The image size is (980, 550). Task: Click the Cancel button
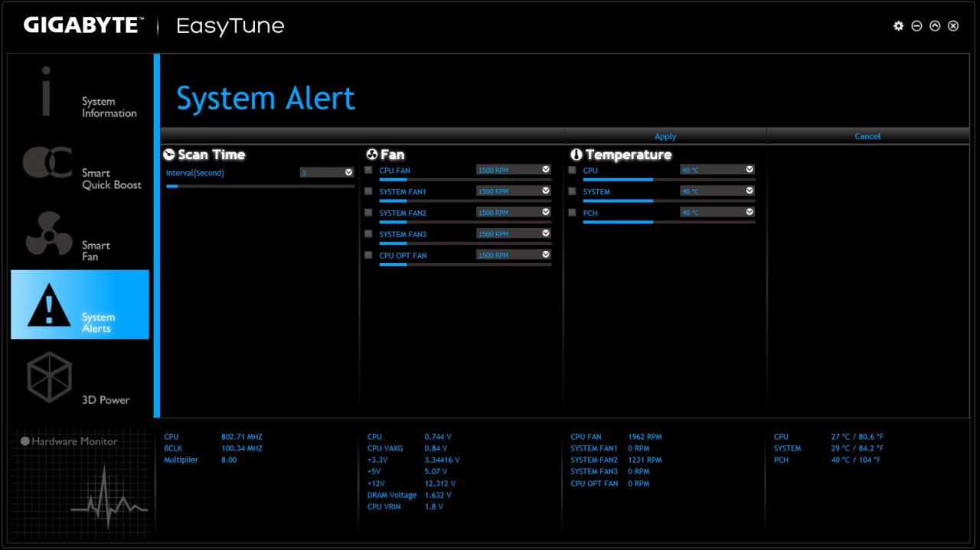[867, 136]
